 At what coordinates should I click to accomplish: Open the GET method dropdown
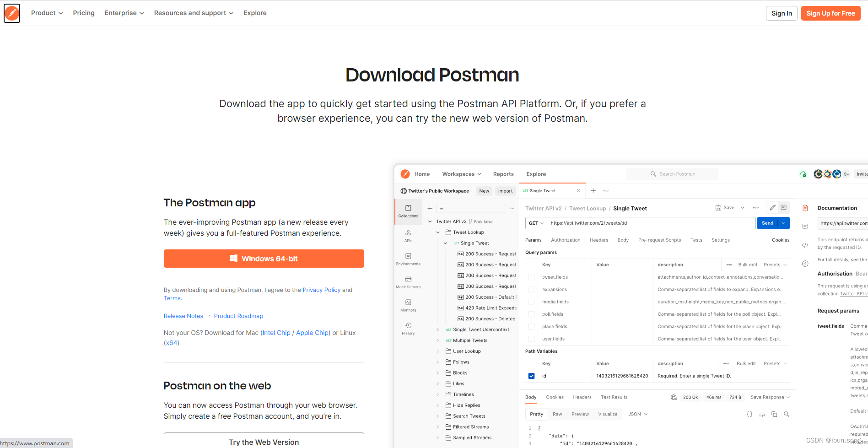pos(536,223)
